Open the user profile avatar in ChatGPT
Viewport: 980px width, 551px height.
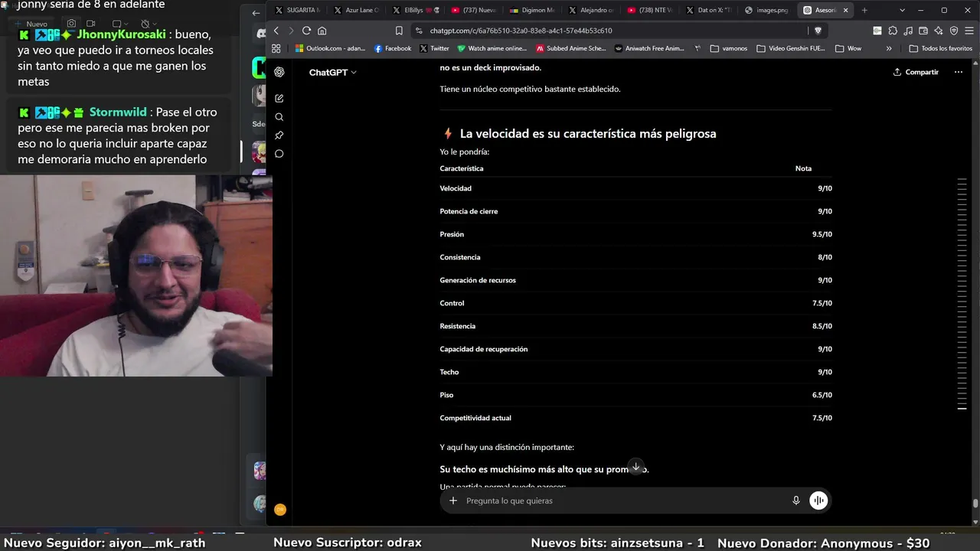point(280,510)
